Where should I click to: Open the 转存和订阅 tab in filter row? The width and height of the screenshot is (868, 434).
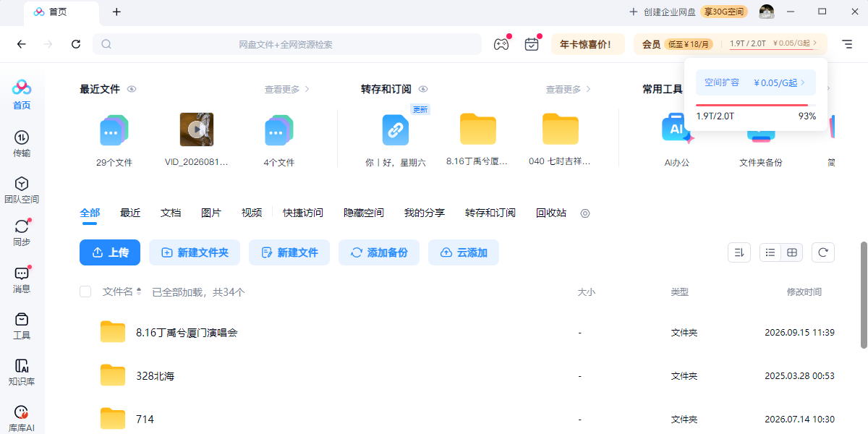click(x=490, y=213)
